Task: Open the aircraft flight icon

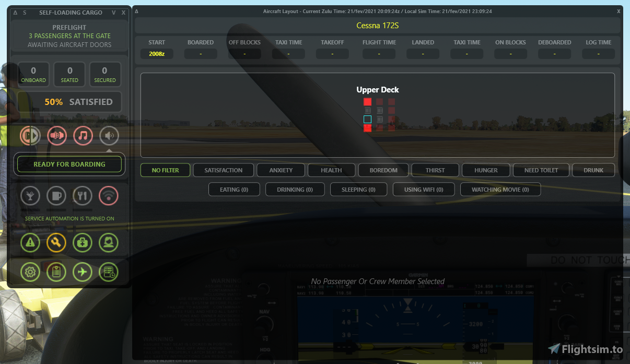Action: point(83,272)
